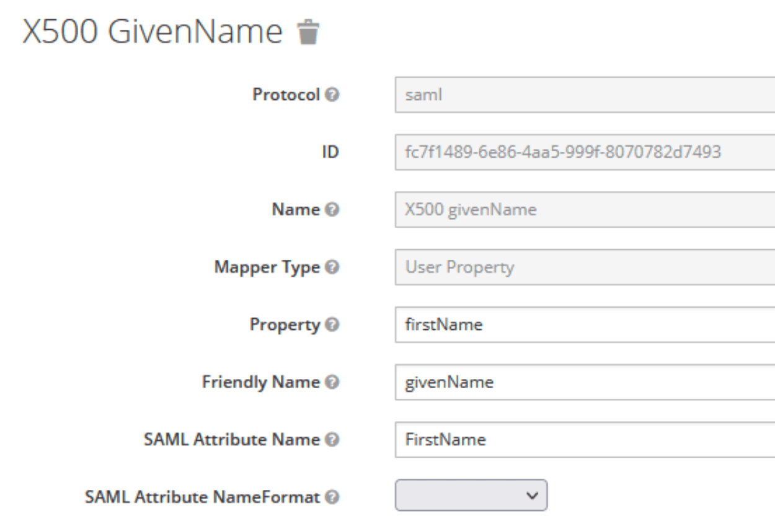Select the SAML Attribute Name field FirstName
Image resolution: width=775 pixels, height=532 pixels.
point(585,440)
